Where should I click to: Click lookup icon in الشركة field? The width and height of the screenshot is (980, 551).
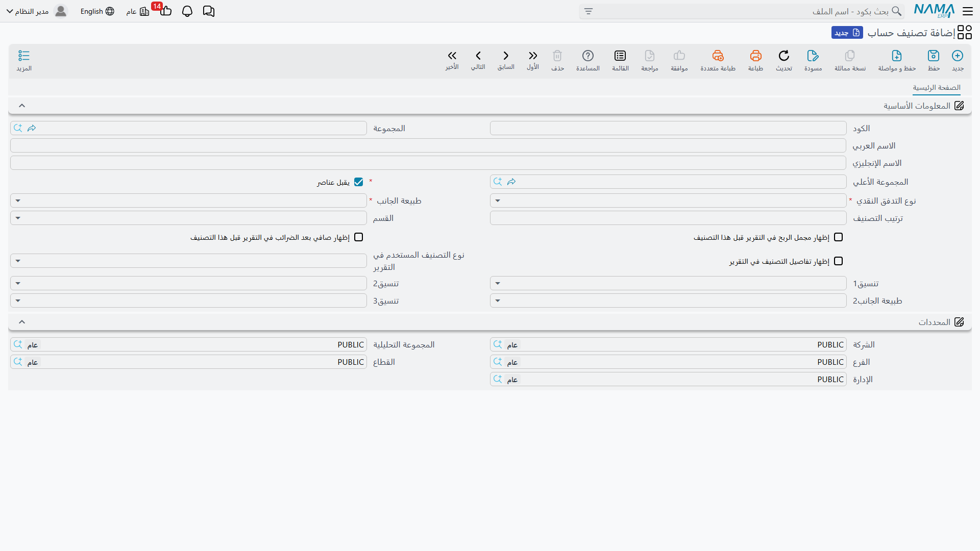point(498,344)
